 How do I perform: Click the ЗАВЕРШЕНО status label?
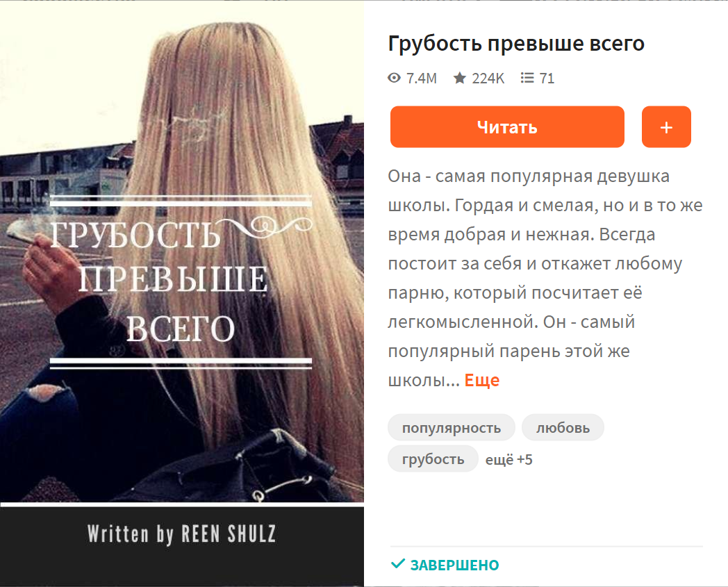pos(454,565)
